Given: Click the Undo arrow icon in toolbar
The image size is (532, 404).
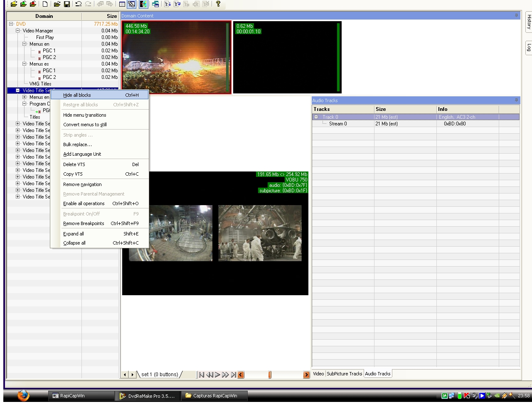Looking at the screenshot, I should [78, 4].
